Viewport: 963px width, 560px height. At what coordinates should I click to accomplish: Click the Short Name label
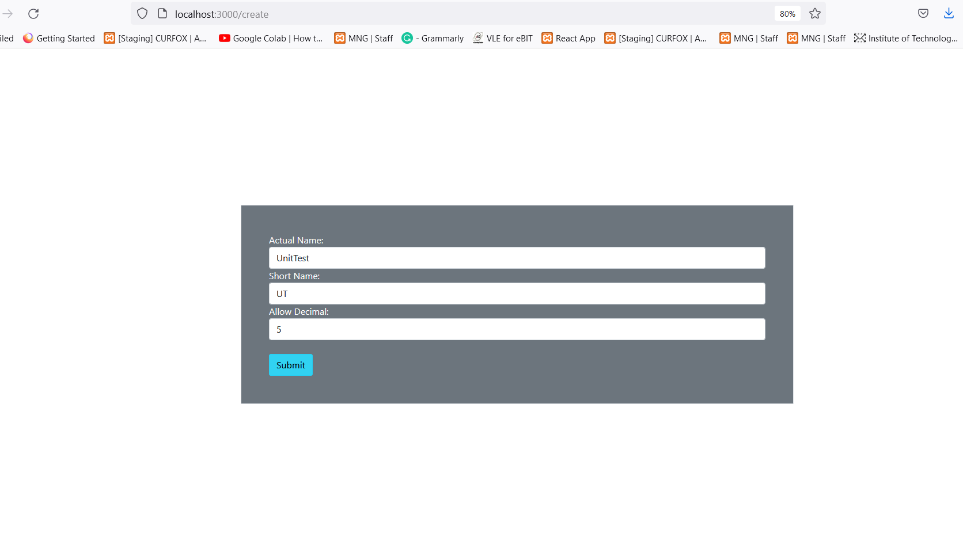point(294,276)
